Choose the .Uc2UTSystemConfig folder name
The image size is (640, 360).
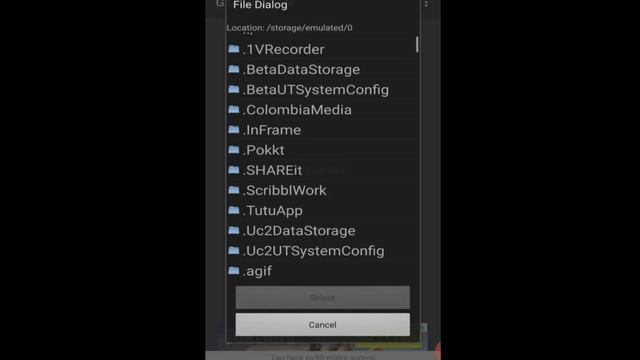tap(313, 251)
